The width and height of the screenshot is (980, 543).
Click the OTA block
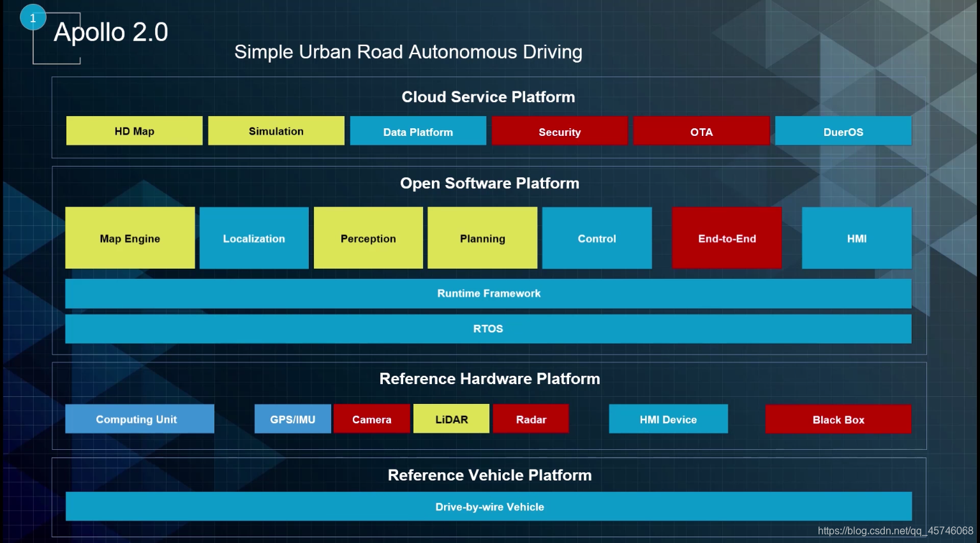701,131
